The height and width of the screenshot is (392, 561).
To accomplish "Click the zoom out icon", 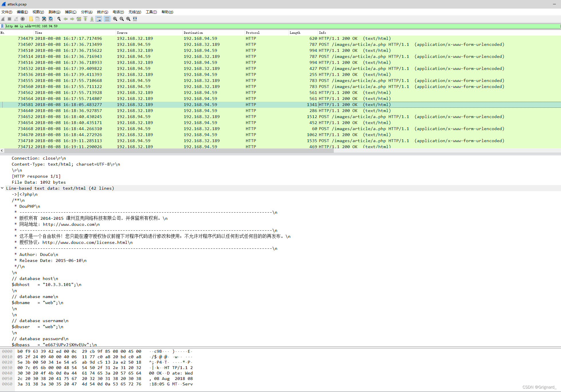I will pyautogui.click(x=122, y=19).
